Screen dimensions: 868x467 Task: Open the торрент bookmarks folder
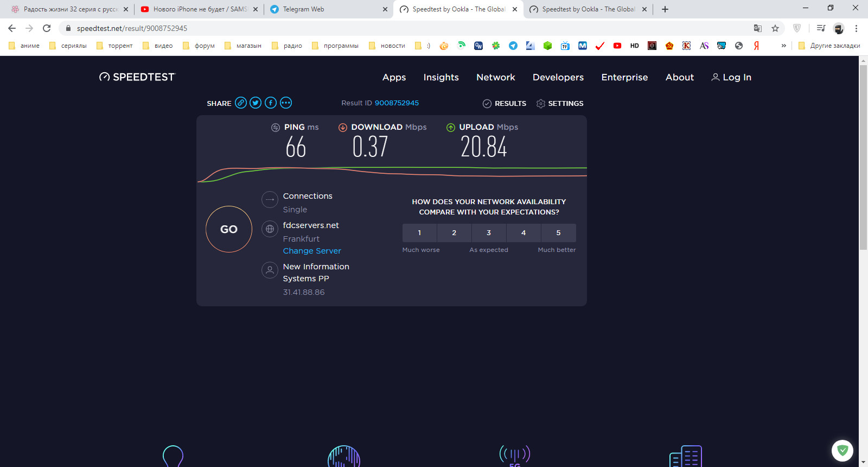[114, 46]
